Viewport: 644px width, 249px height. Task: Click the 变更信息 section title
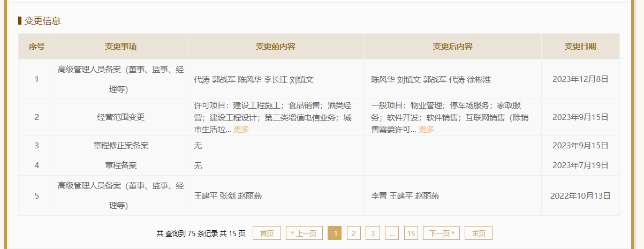coord(42,21)
